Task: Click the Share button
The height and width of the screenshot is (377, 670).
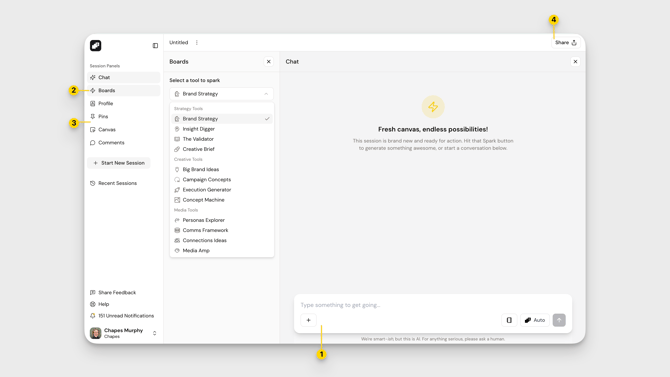Action: coord(566,42)
